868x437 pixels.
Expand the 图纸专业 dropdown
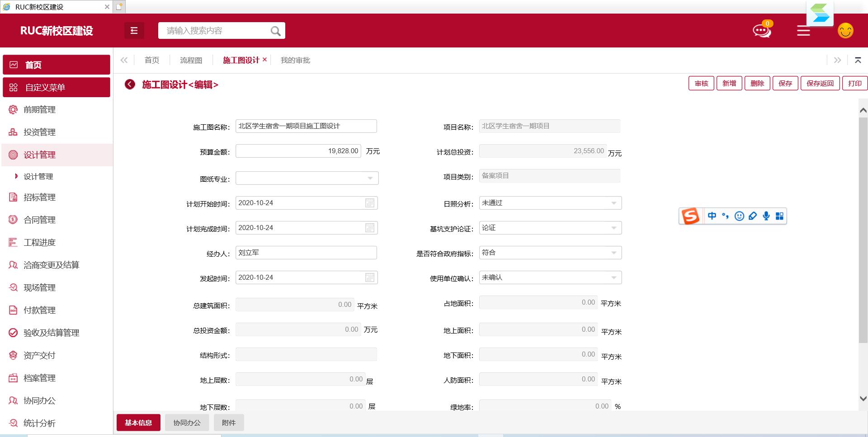(370, 178)
